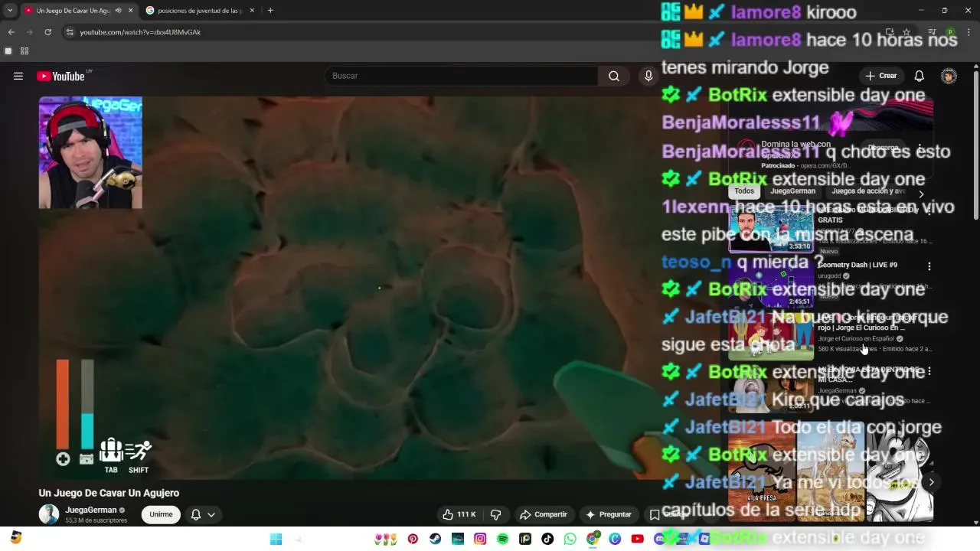Open Spotify from the taskbar

502,539
